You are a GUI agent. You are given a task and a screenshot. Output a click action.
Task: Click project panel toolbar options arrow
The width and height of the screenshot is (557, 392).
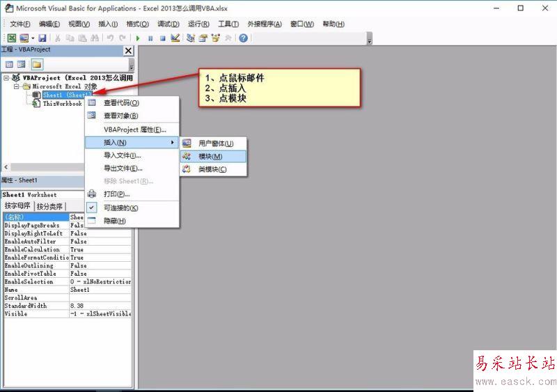pos(132,65)
